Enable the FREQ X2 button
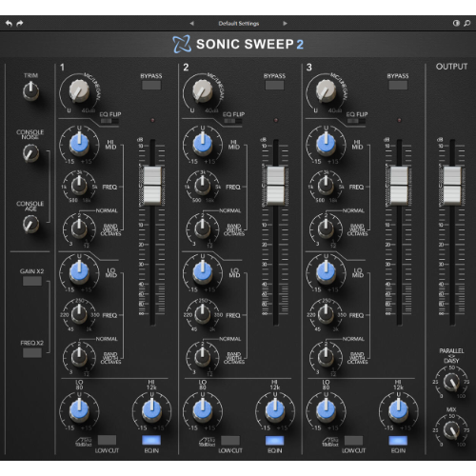The height and width of the screenshot is (476, 476). [x=32, y=352]
